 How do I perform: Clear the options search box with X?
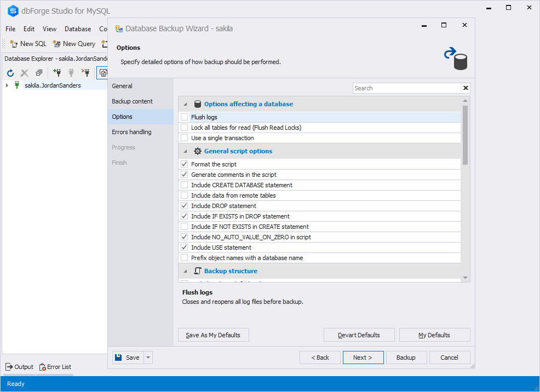pos(466,88)
